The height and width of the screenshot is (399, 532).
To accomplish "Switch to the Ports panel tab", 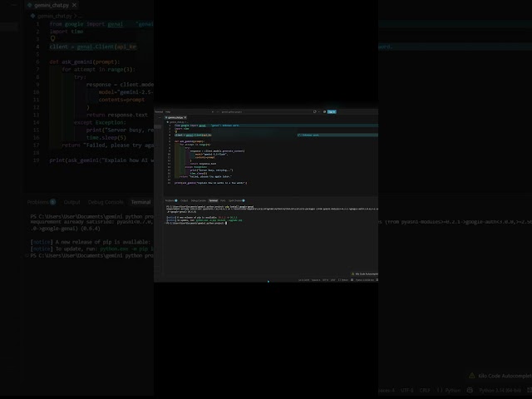I will point(223,200).
